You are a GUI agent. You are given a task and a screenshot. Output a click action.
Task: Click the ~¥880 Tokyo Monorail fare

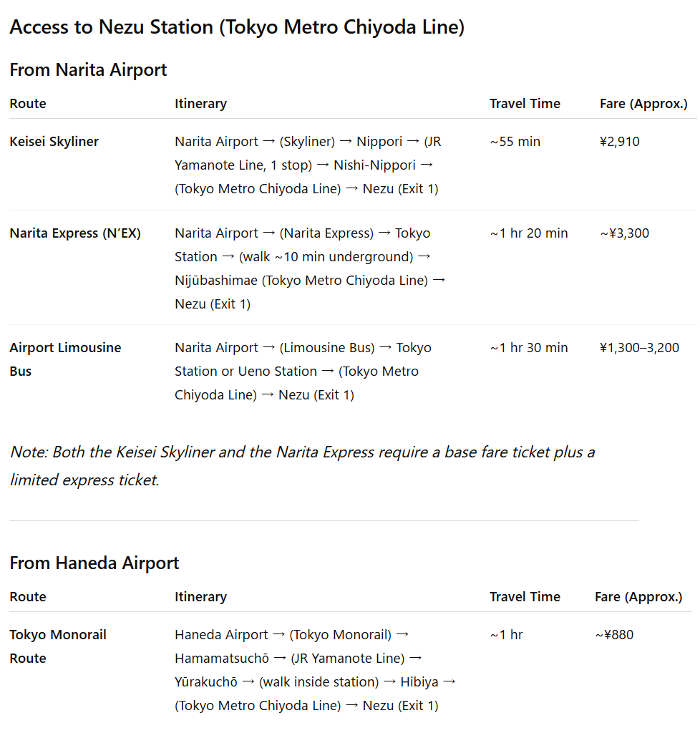click(x=613, y=635)
